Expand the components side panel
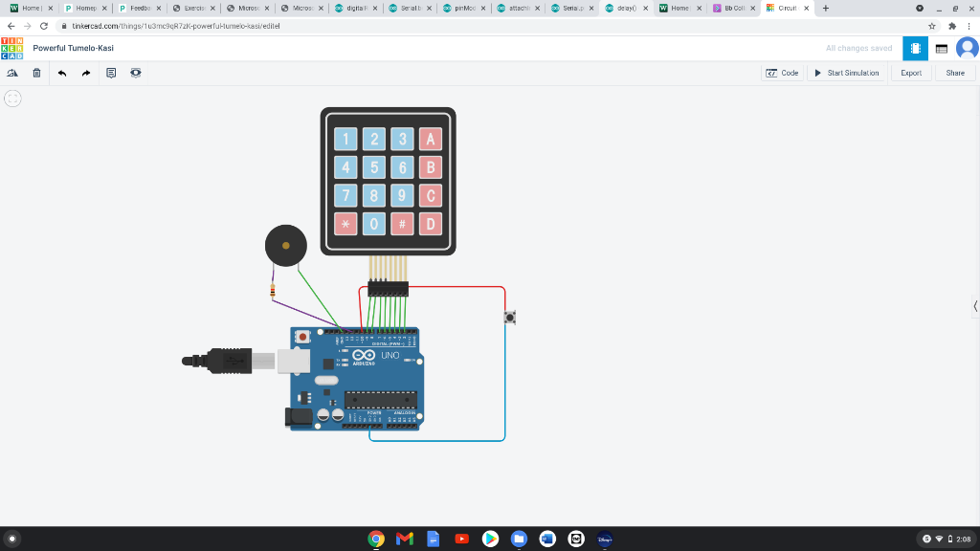The image size is (980, 551). coord(975,306)
